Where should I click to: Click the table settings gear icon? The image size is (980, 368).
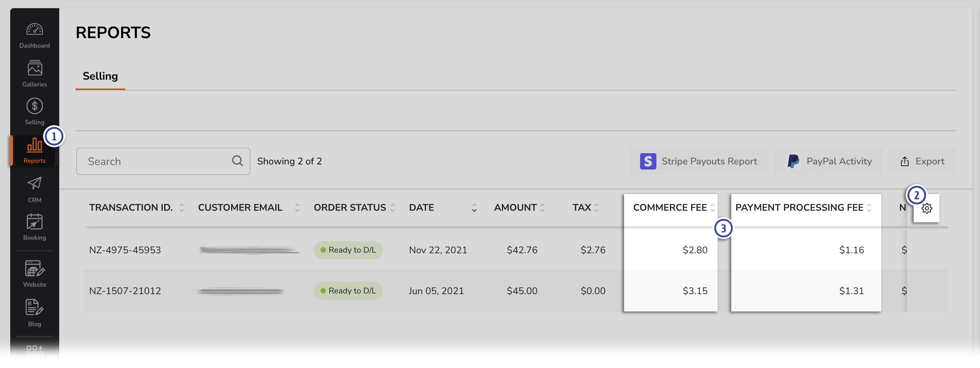click(x=926, y=208)
